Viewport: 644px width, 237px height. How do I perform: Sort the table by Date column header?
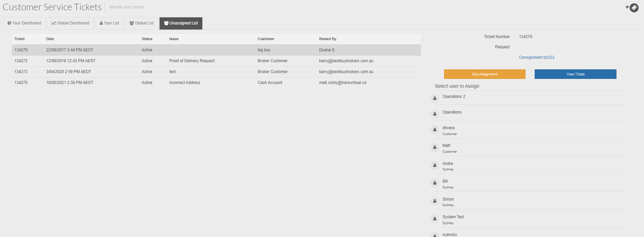pyautogui.click(x=50, y=39)
